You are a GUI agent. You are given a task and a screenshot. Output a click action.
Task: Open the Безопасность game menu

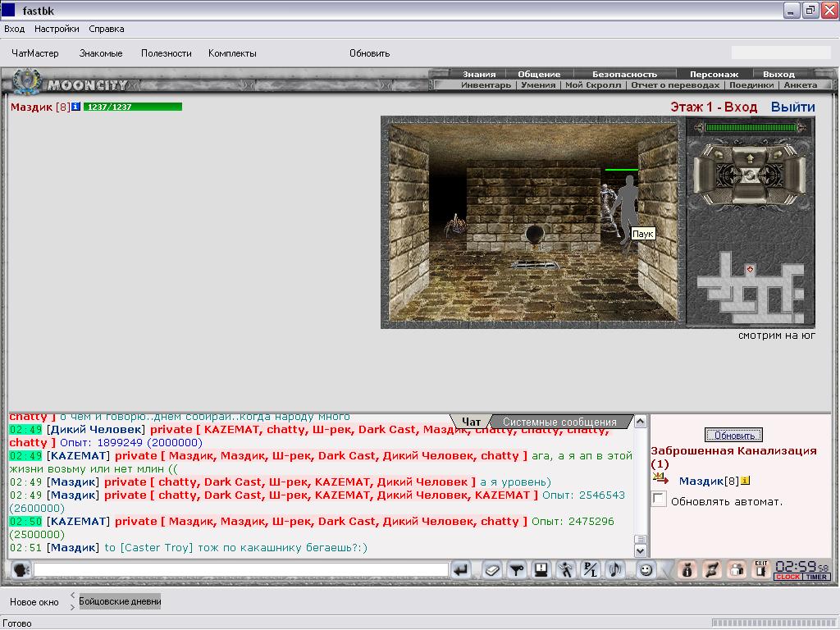[624, 74]
